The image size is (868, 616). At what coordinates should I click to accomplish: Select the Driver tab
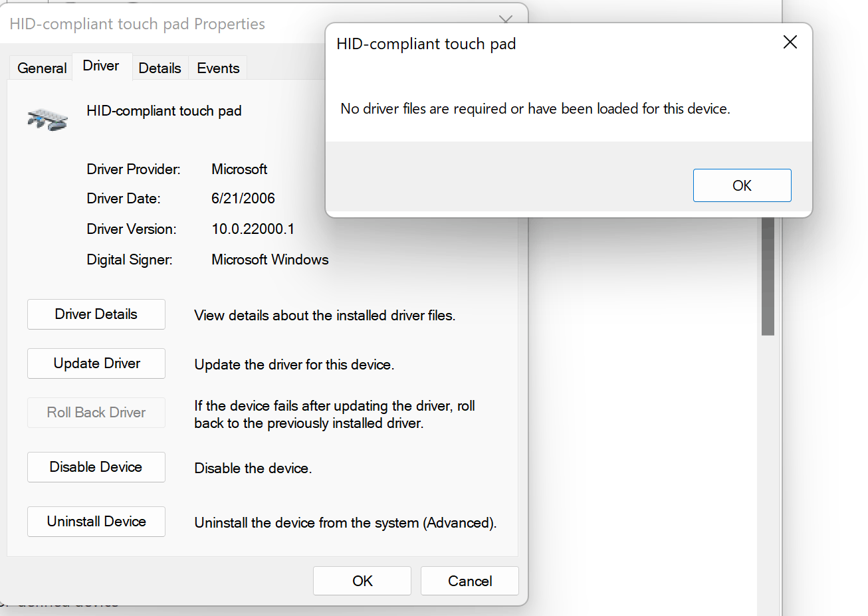[100, 65]
